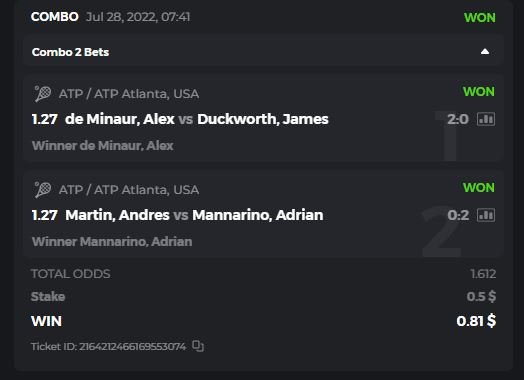The height and width of the screenshot is (380, 524).
Task: Click the 0.81 $ win amount
Action: pyautogui.click(x=476, y=321)
